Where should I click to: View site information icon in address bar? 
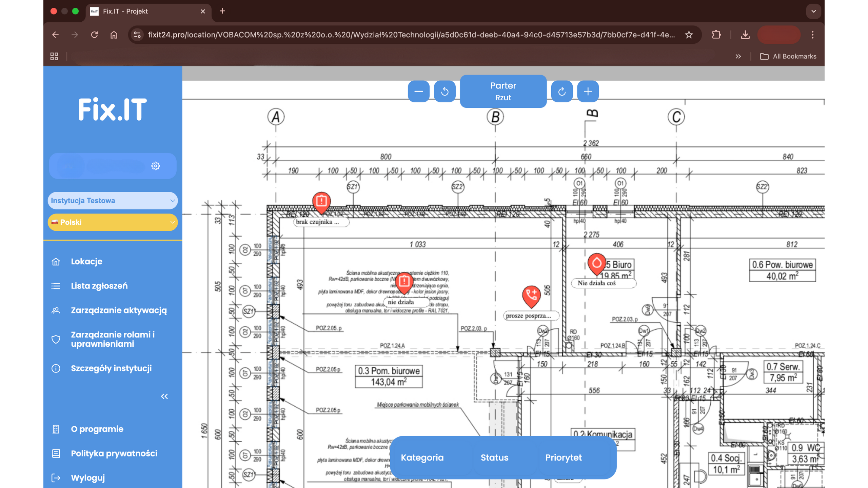[137, 35]
